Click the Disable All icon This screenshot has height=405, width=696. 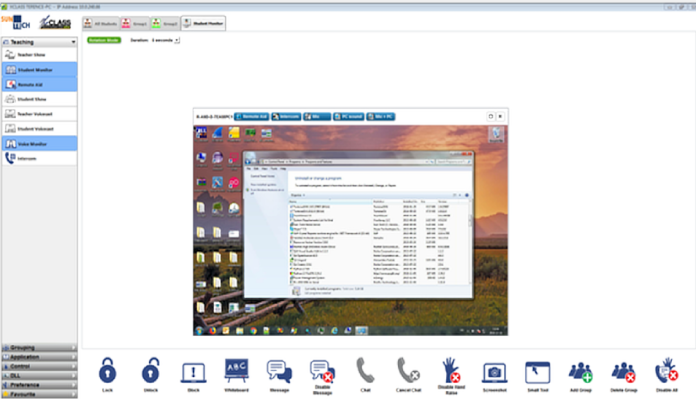click(x=667, y=370)
